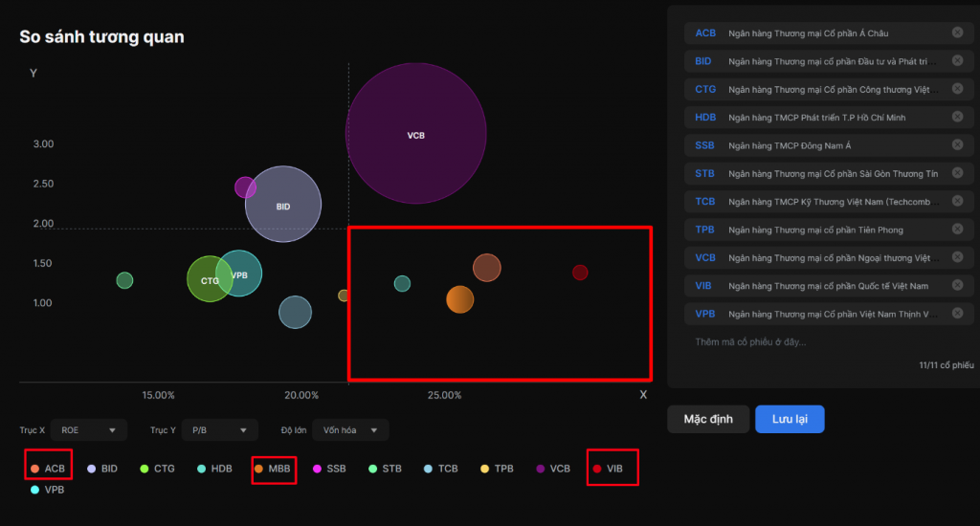The width and height of the screenshot is (980, 526).
Task: Click the BID bubble in the chart
Action: 283,205
